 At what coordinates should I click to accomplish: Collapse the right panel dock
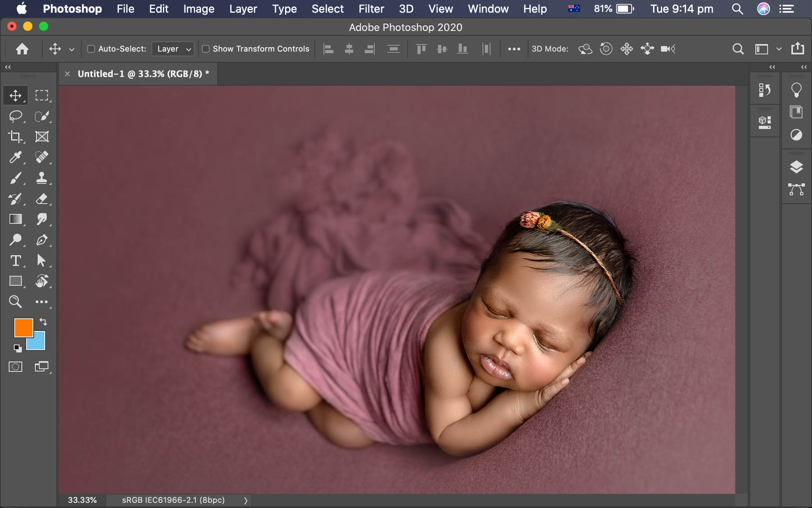pos(803,67)
